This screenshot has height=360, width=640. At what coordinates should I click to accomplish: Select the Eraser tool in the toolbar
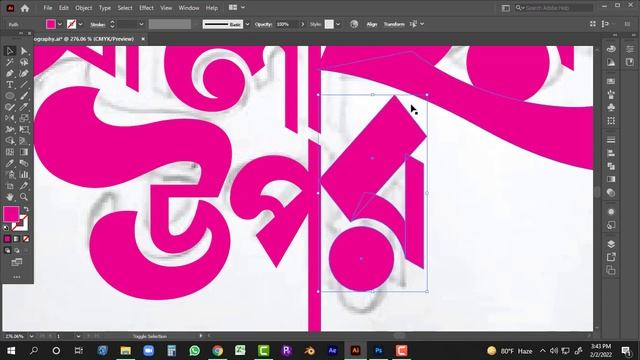(24, 107)
